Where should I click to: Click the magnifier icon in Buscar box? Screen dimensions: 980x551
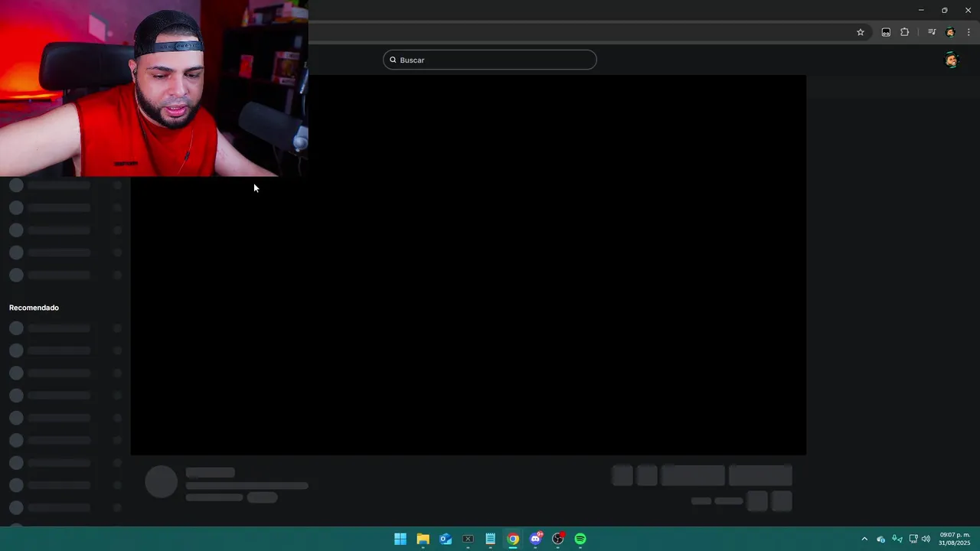(x=393, y=60)
